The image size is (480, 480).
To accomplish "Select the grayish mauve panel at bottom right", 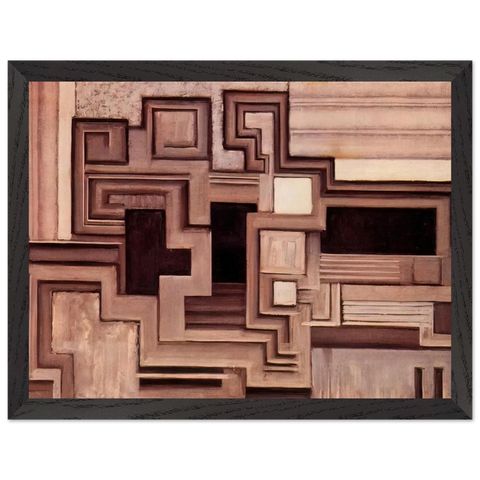I will (x=363, y=373).
